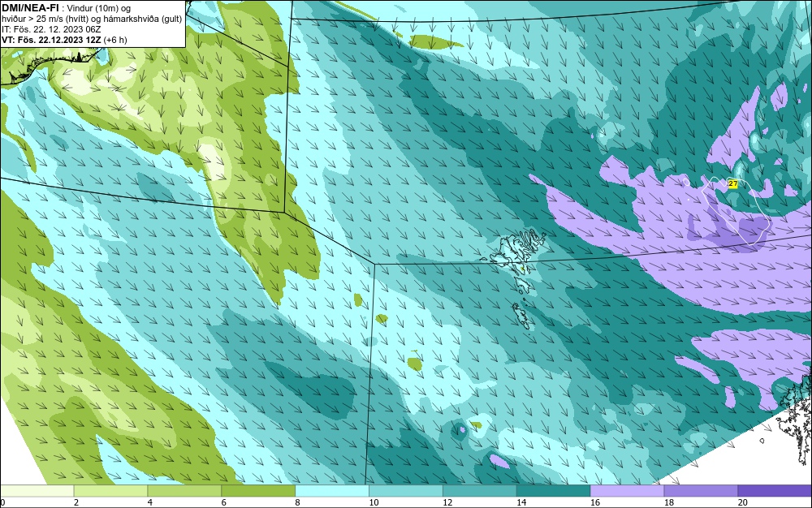Click the white gust contour area outline

736,209
